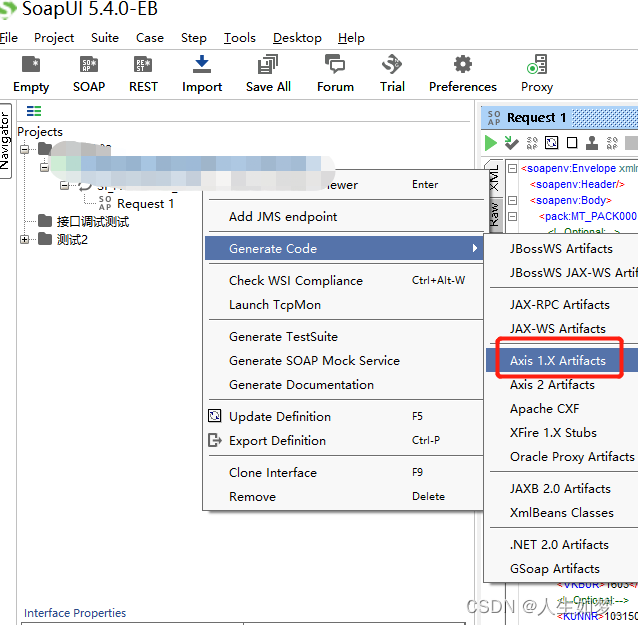
Task: Collapse the blurred interface node in tree
Action: (x=44, y=167)
